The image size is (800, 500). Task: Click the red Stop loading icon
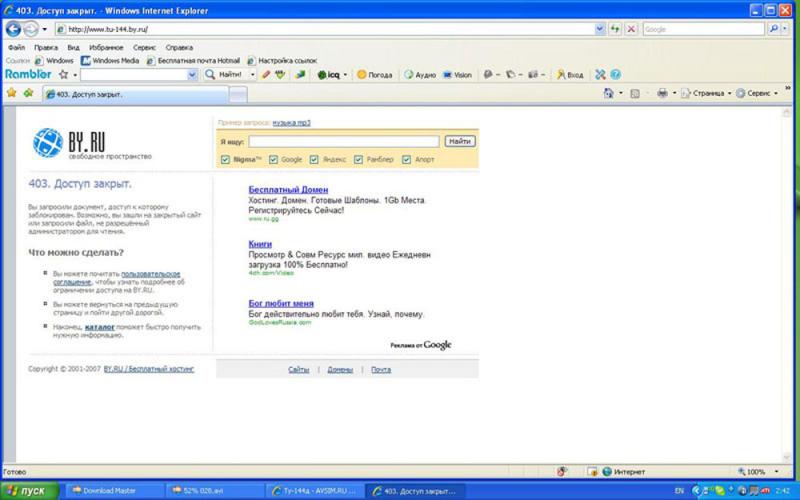(631, 29)
